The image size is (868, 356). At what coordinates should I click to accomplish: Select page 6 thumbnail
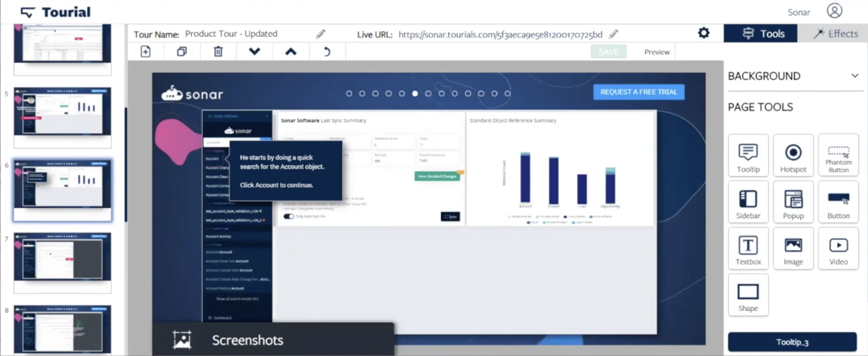pyautogui.click(x=63, y=190)
